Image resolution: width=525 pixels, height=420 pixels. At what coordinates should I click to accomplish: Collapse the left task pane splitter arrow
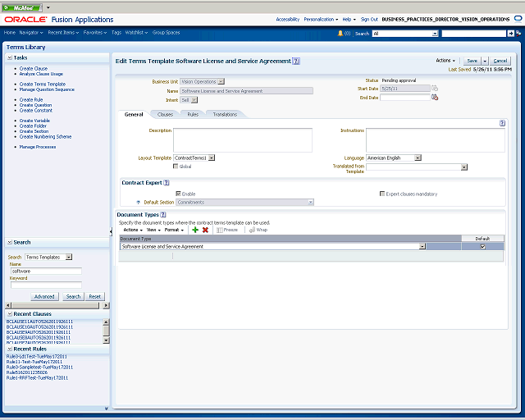[111, 231]
